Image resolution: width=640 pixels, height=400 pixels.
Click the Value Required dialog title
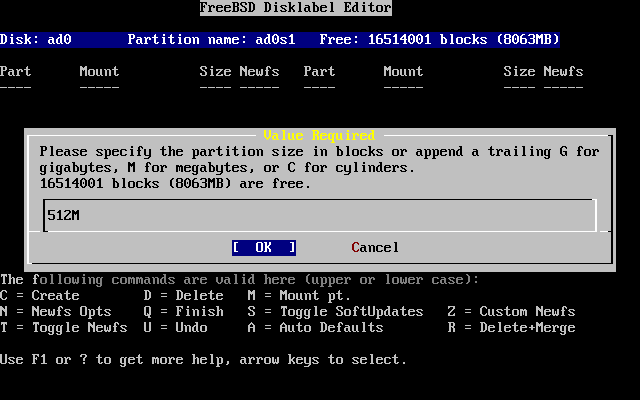[319, 135]
